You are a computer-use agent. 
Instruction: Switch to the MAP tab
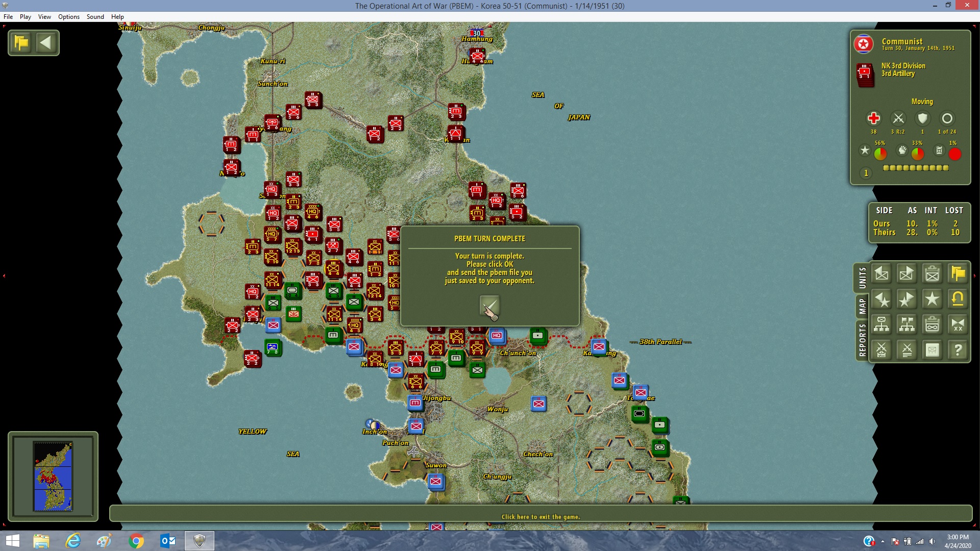(862, 306)
